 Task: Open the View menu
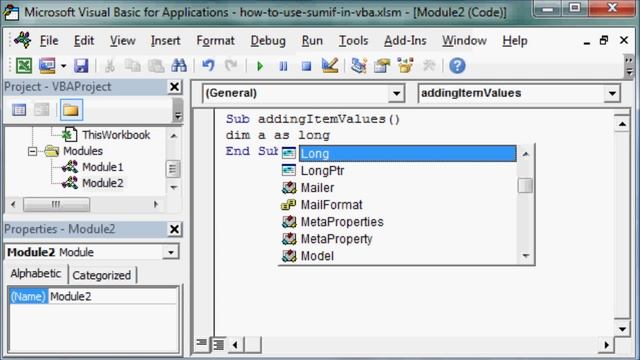click(122, 40)
